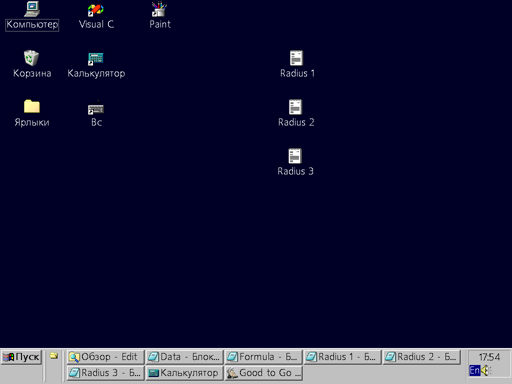Switch to Калькулятор taskbar button
This screenshot has height=384, width=512.
(184, 373)
